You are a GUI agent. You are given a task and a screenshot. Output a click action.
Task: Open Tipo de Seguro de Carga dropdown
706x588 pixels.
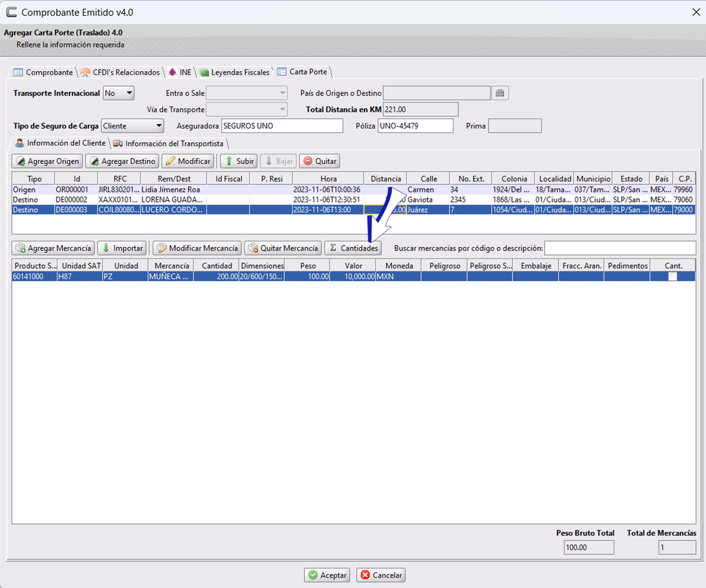[x=132, y=125]
